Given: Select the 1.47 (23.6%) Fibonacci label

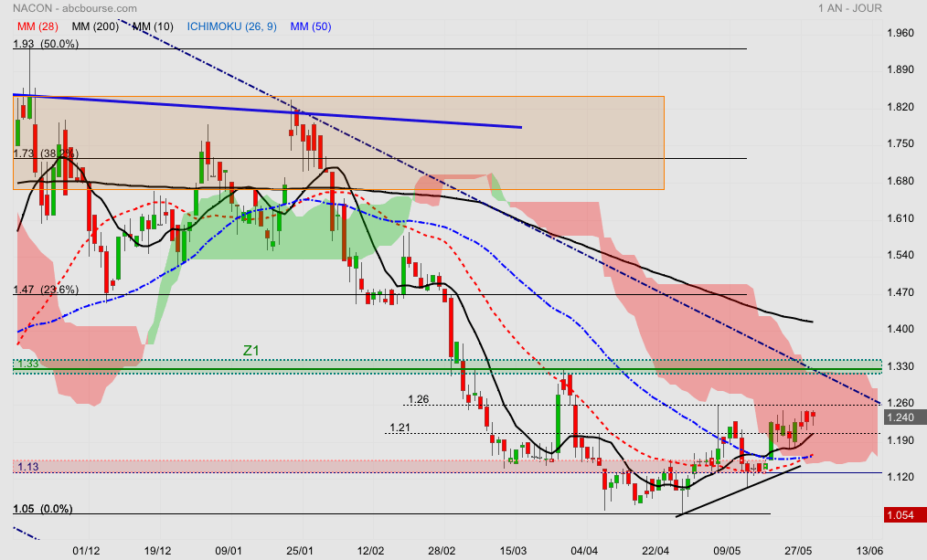Looking at the screenshot, I should (x=46, y=290).
